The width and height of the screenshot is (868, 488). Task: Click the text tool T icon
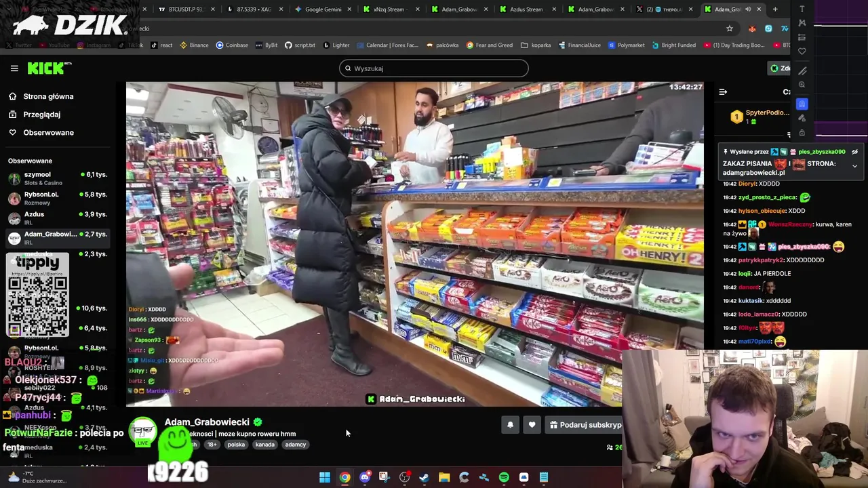pos(802,9)
